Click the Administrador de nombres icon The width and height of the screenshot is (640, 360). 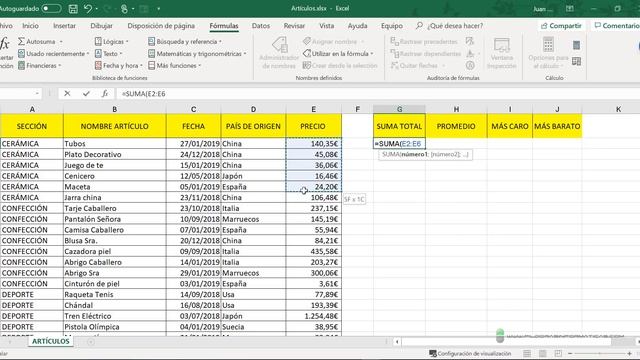coord(279,44)
